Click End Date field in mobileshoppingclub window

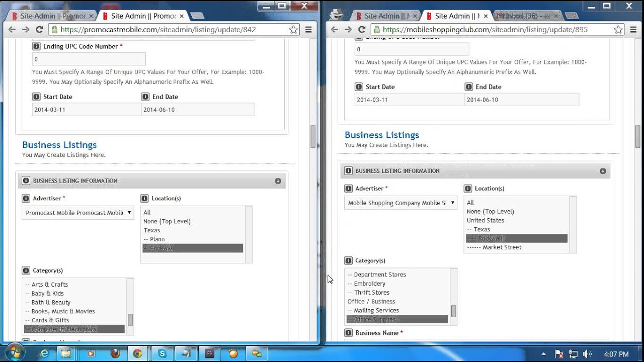pyautogui.click(x=522, y=100)
